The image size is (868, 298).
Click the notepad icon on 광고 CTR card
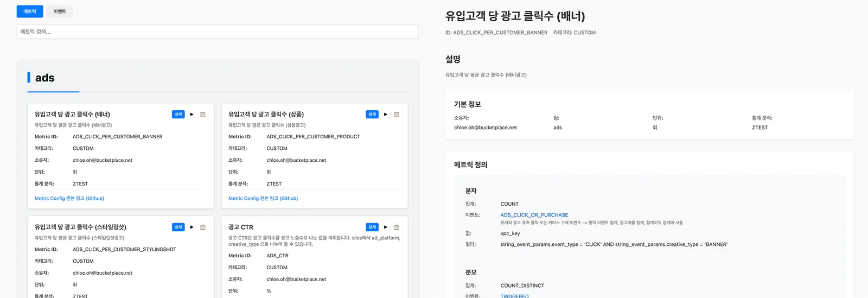point(397,227)
